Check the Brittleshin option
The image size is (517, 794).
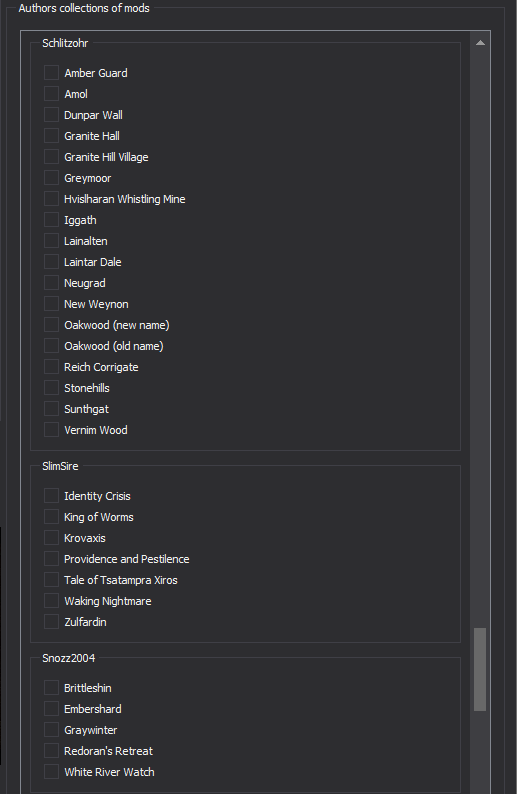click(x=51, y=688)
